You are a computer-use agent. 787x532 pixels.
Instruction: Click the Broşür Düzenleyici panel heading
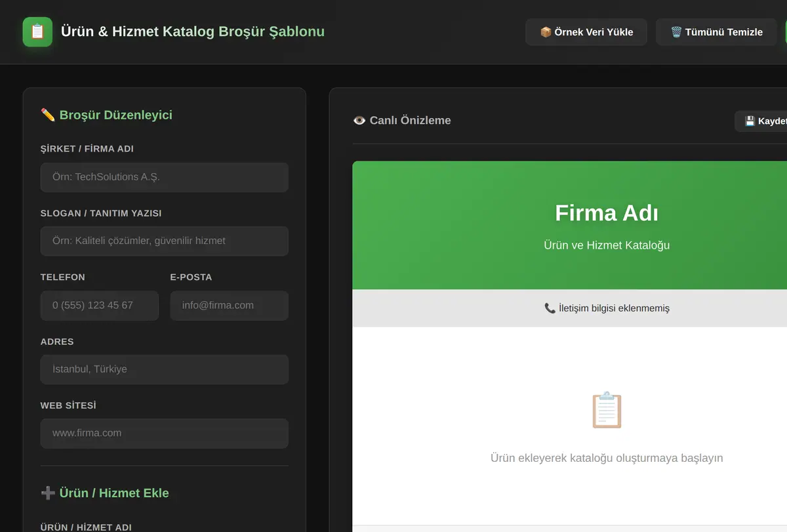click(x=106, y=115)
